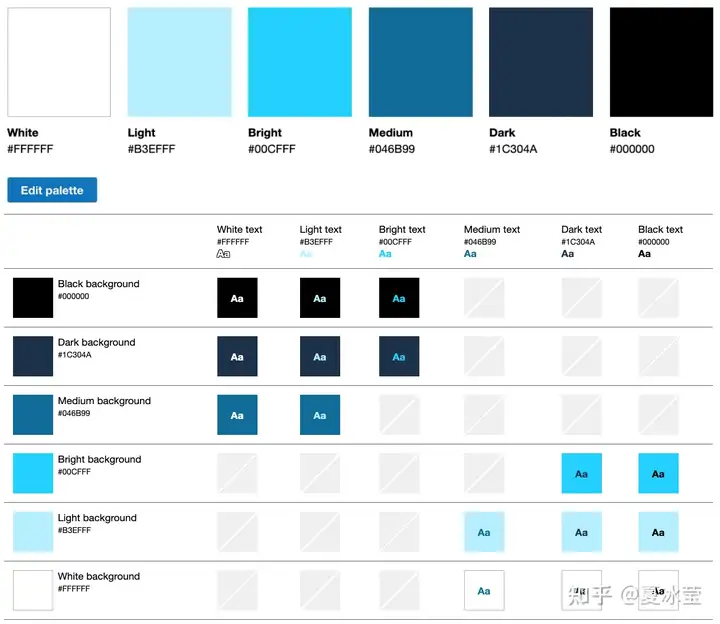Viewport: 720px width, 624px height.
Task: Pick black text on light background sample
Action: coord(658,532)
